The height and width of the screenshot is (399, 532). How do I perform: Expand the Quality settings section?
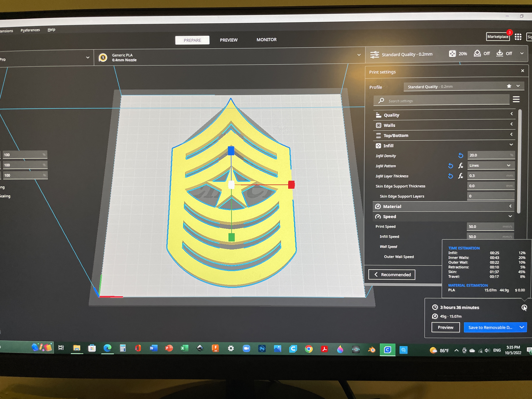point(444,115)
